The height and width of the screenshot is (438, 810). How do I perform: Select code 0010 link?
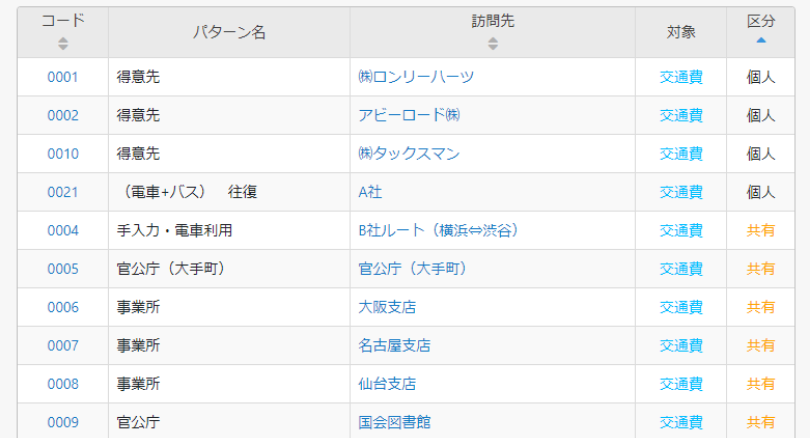click(x=62, y=154)
